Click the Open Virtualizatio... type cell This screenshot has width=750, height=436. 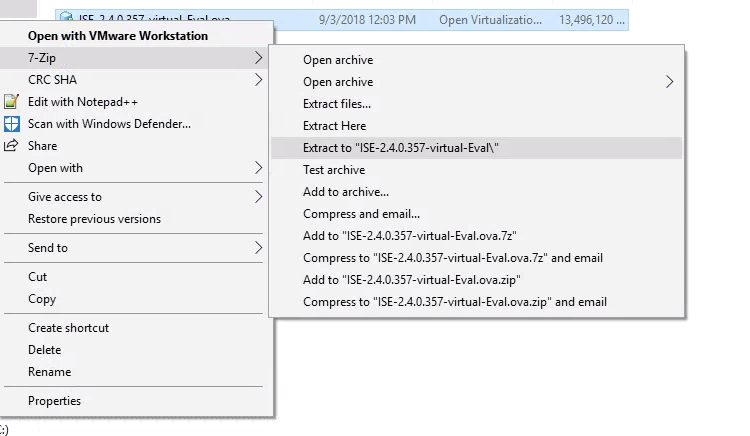click(490, 20)
